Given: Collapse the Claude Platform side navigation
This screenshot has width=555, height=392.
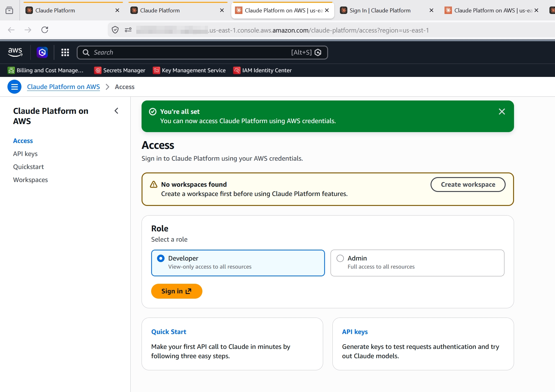Looking at the screenshot, I should (x=116, y=111).
